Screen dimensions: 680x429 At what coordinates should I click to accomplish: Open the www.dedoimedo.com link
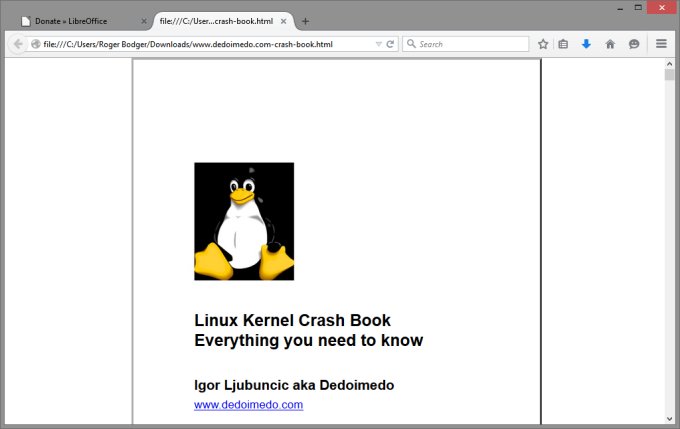pos(248,405)
